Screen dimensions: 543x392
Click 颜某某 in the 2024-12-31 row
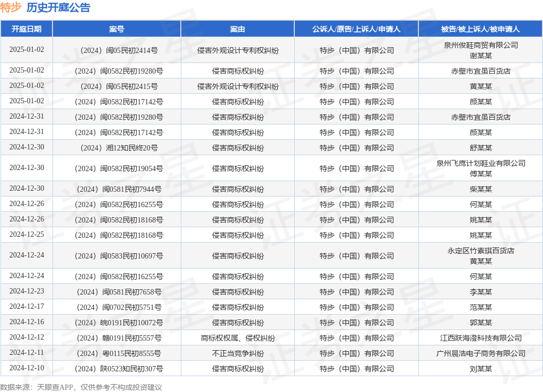[480, 133]
